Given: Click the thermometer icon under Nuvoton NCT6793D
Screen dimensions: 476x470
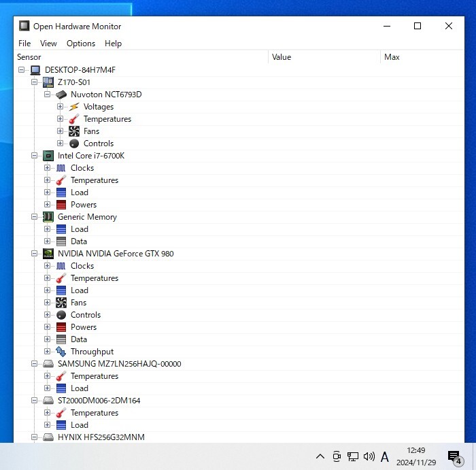Looking at the screenshot, I should click(74, 119).
